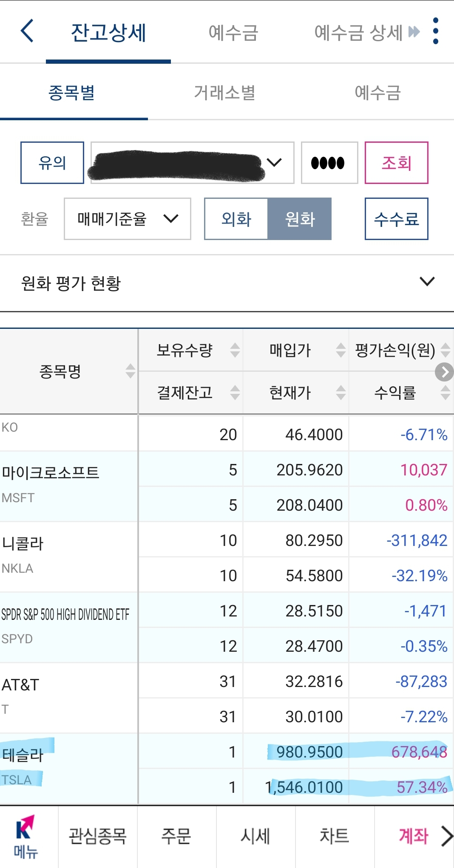Tap Microsoft current price 208.0400

click(x=309, y=505)
